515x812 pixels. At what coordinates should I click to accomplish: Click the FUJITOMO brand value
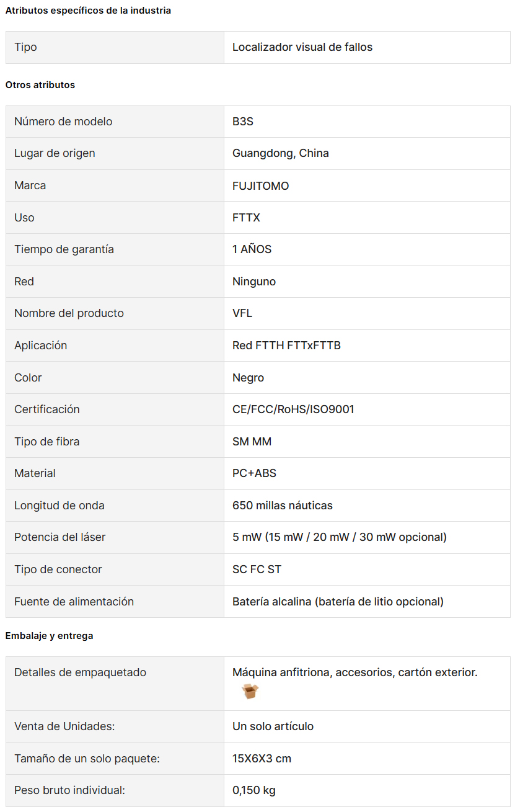(x=261, y=186)
